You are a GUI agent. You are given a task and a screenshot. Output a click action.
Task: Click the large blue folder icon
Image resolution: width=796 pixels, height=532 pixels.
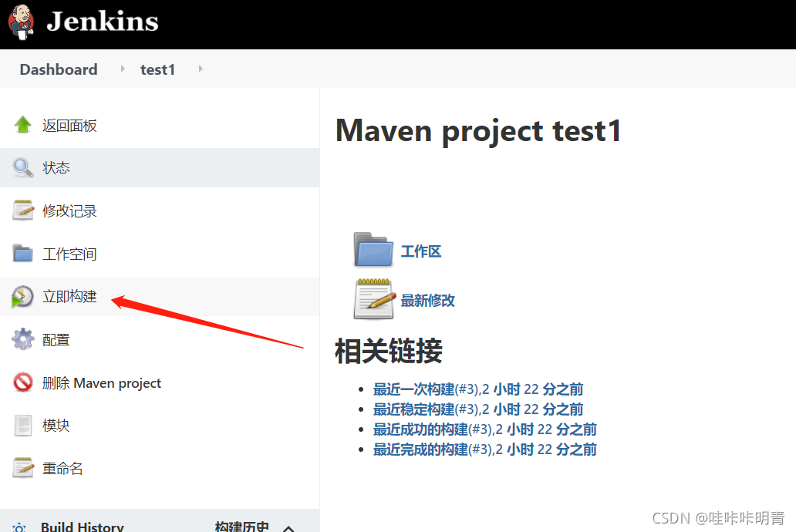(373, 249)
